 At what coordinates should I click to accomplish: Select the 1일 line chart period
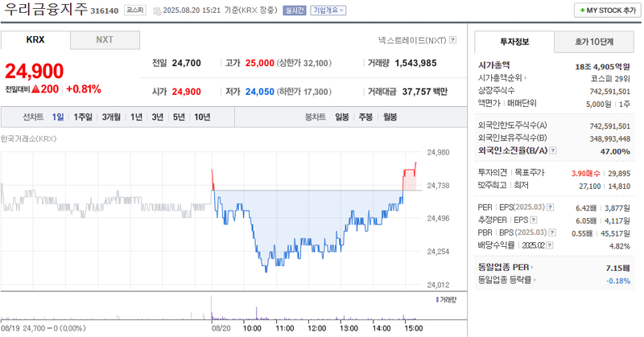click(x=58, y=117)
